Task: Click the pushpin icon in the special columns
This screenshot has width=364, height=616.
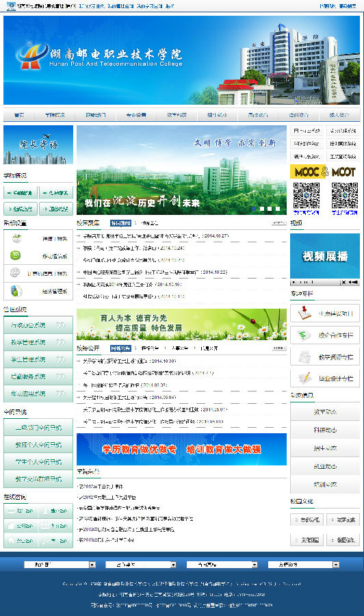Action: 304,313
